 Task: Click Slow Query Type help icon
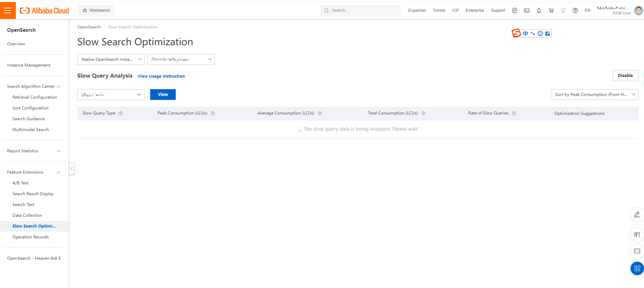pyautogui.click(x=121, y=114)
